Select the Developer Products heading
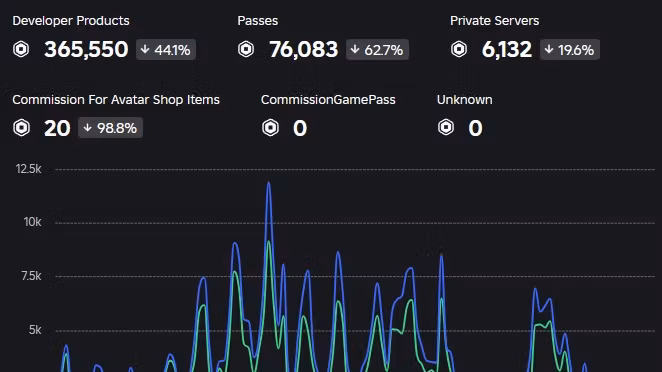The image size is (662, 372). [71, 21]
